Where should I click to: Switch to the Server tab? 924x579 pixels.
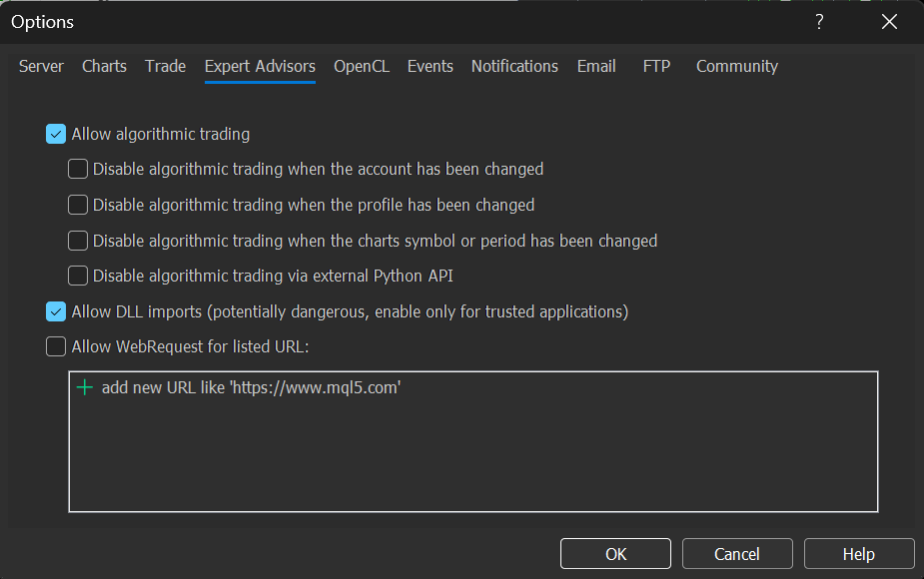(x=41, y=66)
